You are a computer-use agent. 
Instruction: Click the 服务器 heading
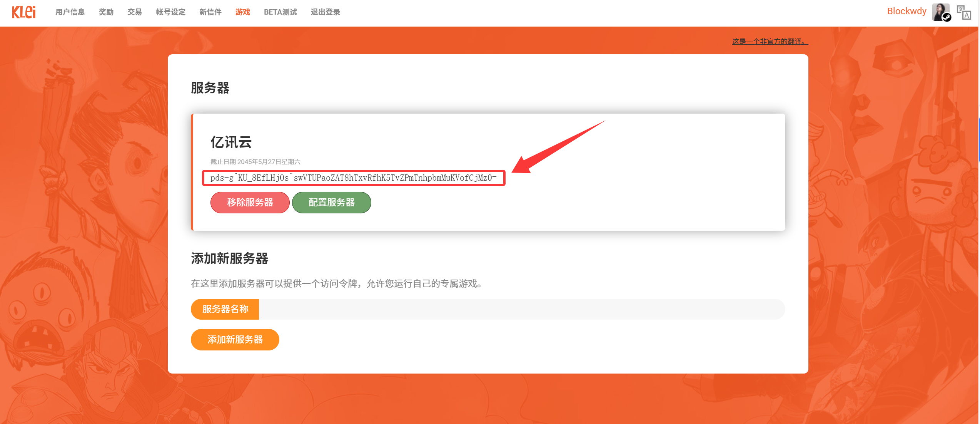point(210,88)
